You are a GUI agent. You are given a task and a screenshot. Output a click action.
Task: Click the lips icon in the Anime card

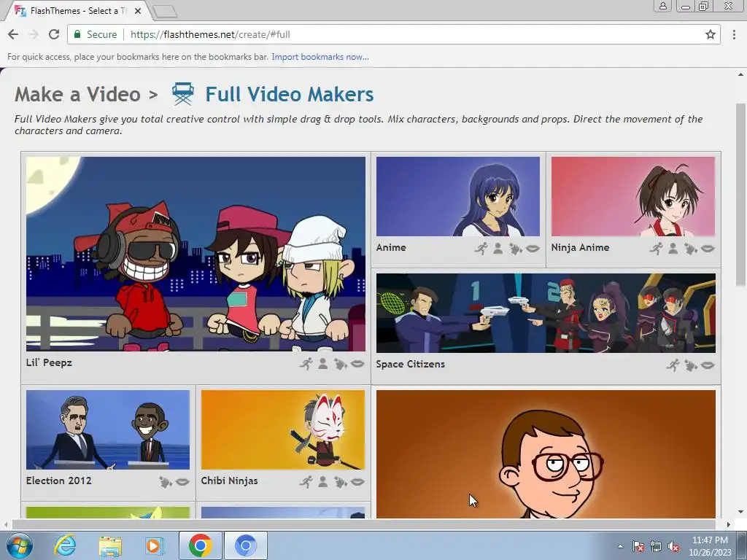[532, 249]
